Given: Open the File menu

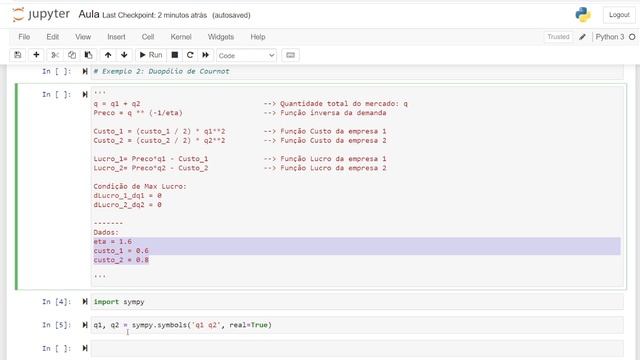Looking at the screenshot, I should coord(24,37).
